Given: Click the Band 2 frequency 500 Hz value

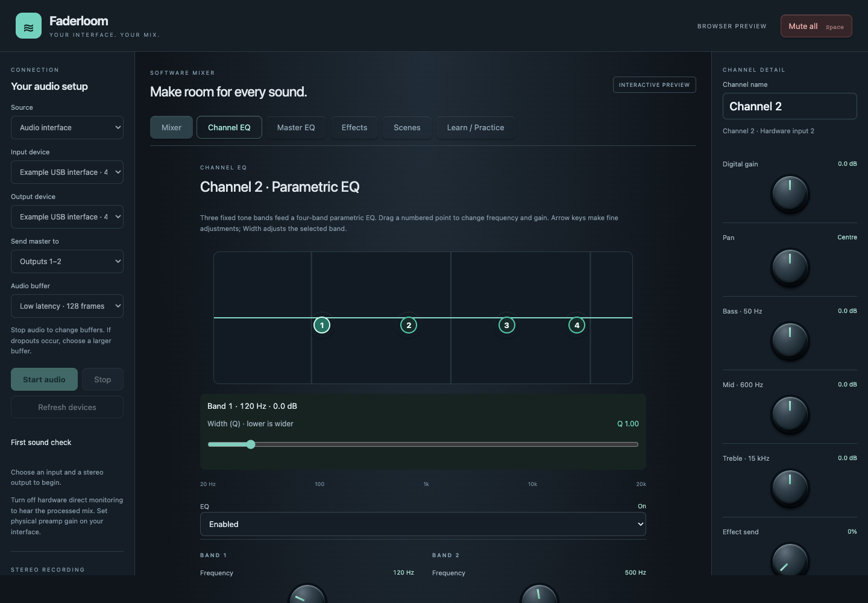Looking at the screenshot, I should pyautogui.click(x=635, y=572).
